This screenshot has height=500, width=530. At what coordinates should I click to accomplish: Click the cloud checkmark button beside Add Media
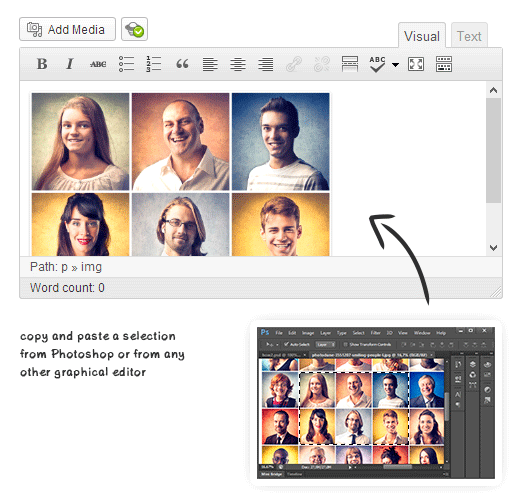coord(135,29)
